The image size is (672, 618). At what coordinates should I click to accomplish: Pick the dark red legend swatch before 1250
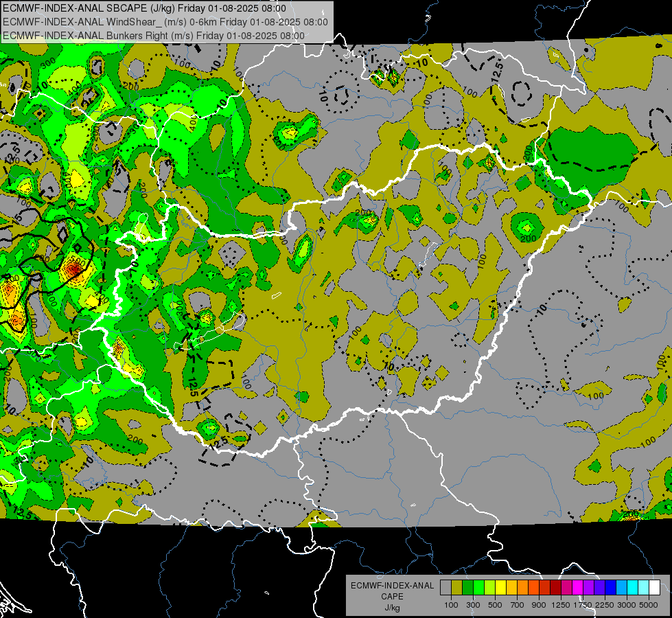coord(555,588)
